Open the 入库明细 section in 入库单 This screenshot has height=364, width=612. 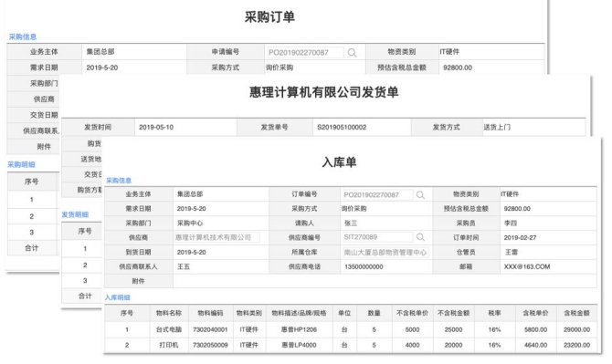118,297
